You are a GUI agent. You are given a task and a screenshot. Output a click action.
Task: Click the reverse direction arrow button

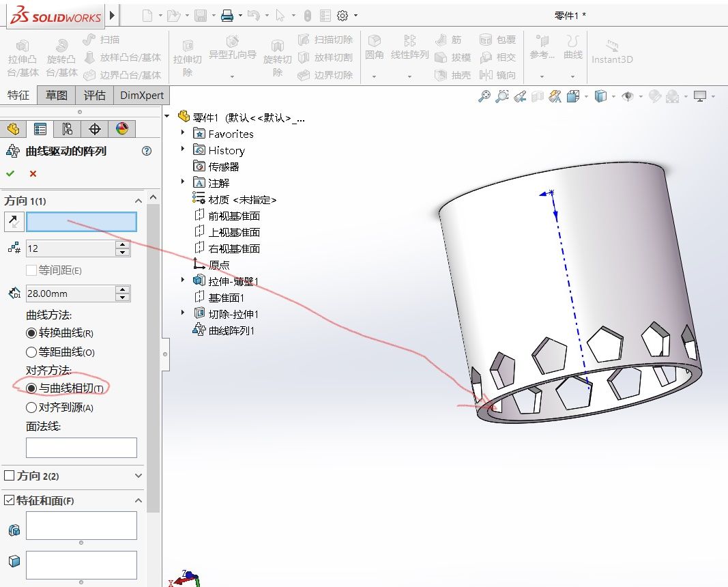pyautogui.click(x=14, y=222)
